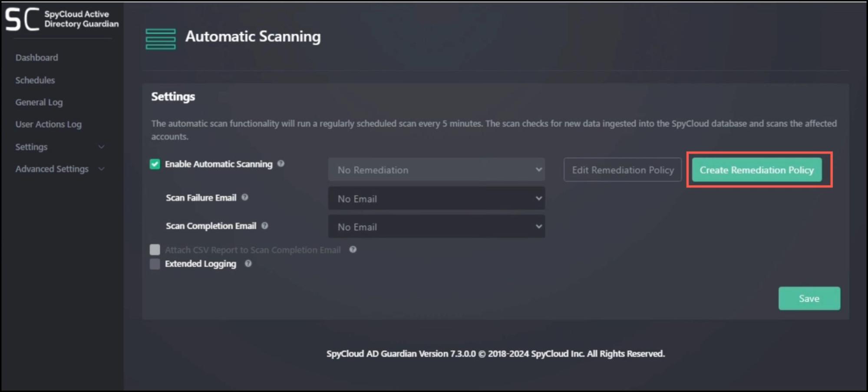
Task: Click help icon beside Extended Logging
Action: [x=248, y=263]
